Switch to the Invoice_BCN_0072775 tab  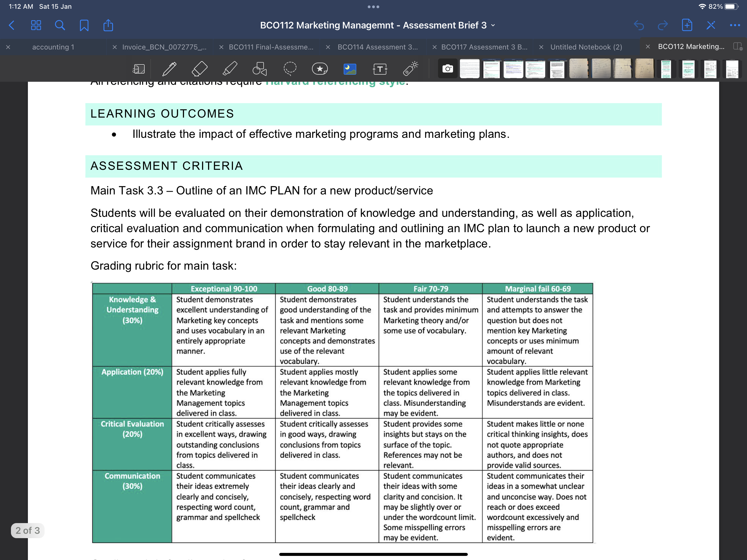(x=164, y=47)
